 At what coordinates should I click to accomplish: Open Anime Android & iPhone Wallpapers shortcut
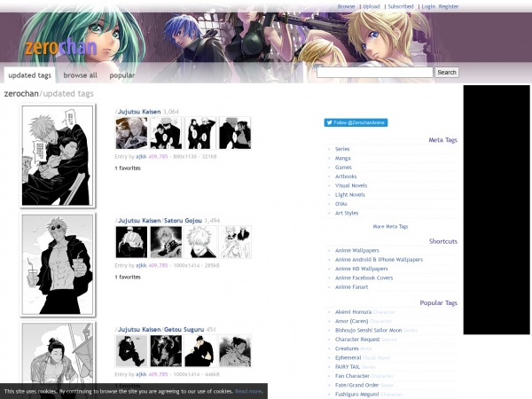(x=379, y=260)
